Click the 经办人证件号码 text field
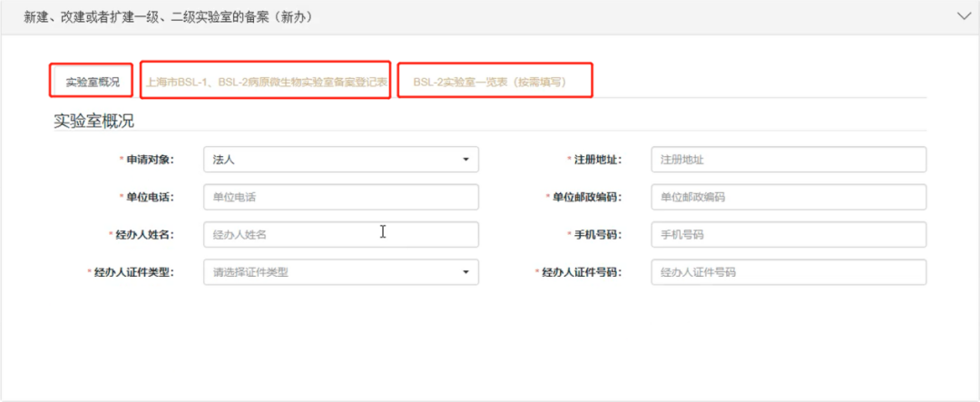Image resolution: width=980 pixels, height=402 pixels. [x=788, y=272]
